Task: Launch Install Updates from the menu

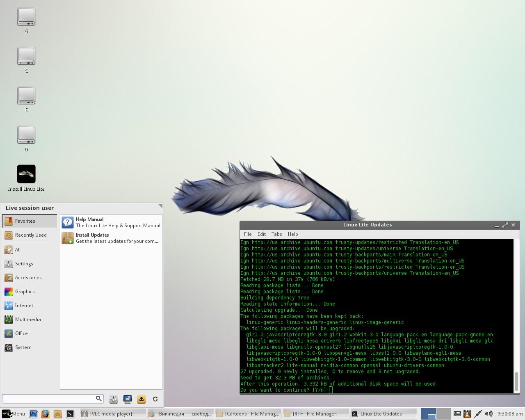Action: pyautogui.click(x=111, y=238)
